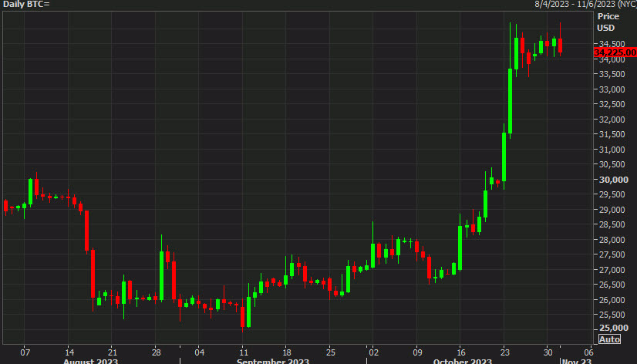Select the 31,000 price axis label

(x=612, y=150)
